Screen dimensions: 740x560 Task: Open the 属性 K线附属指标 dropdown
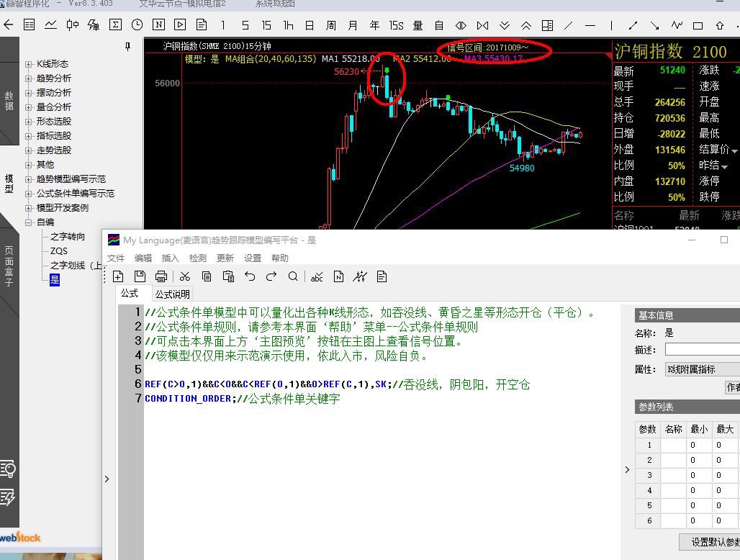tap(703, 369)
